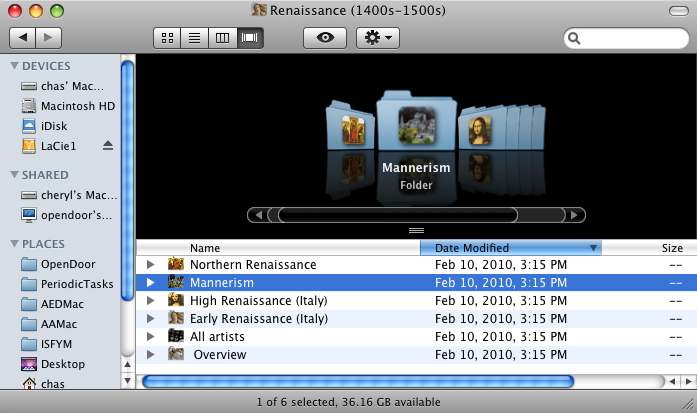
Task: Open opendoor's shared computer
Action: (x=67, y=215)
